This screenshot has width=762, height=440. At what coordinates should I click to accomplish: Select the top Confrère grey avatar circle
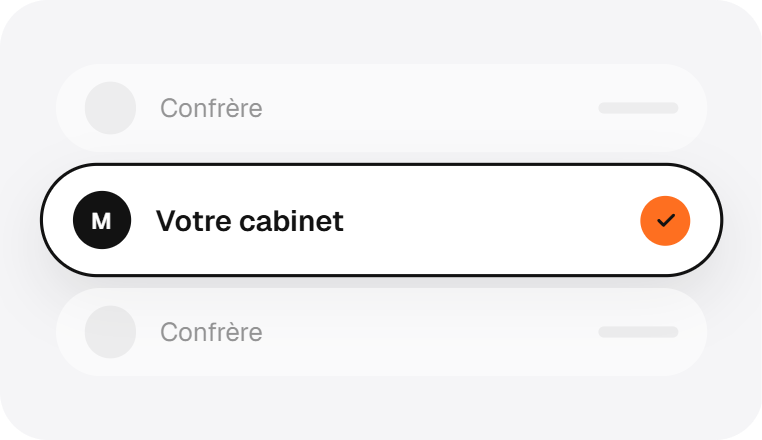(x=110, y=108)
